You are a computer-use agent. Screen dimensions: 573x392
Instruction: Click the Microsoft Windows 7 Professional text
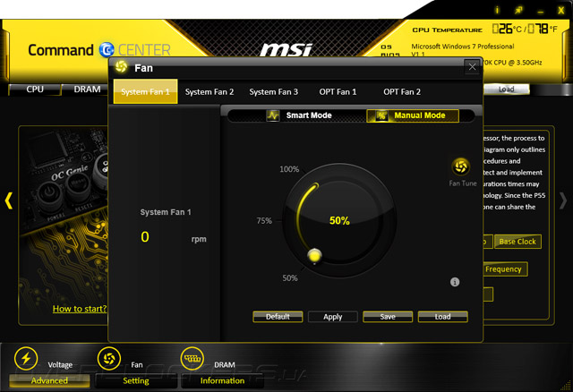[x=463, y=47]
